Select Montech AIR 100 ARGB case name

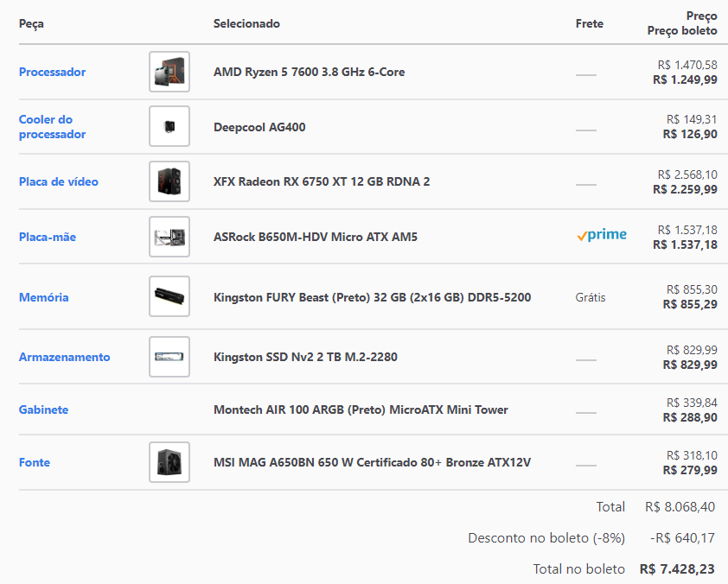point(361,409)
